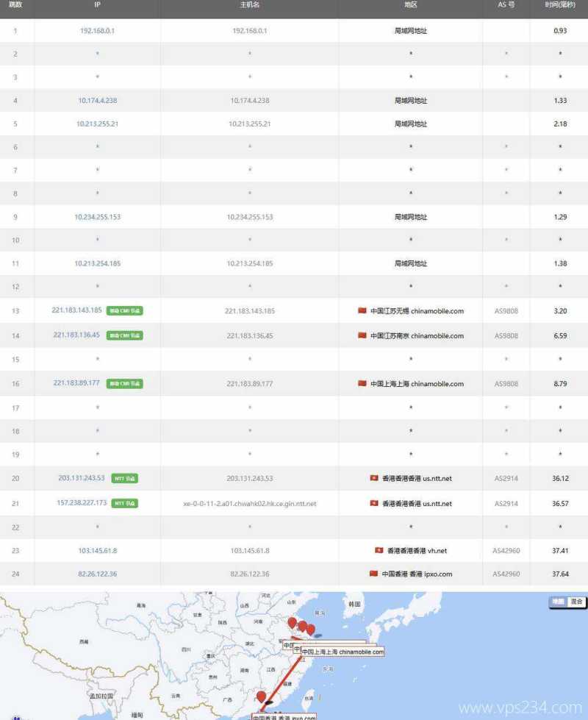Switch the map to 混合 hybrid view
The height and width of the screenshot is (720, 588).
click(x=576, y=602)
